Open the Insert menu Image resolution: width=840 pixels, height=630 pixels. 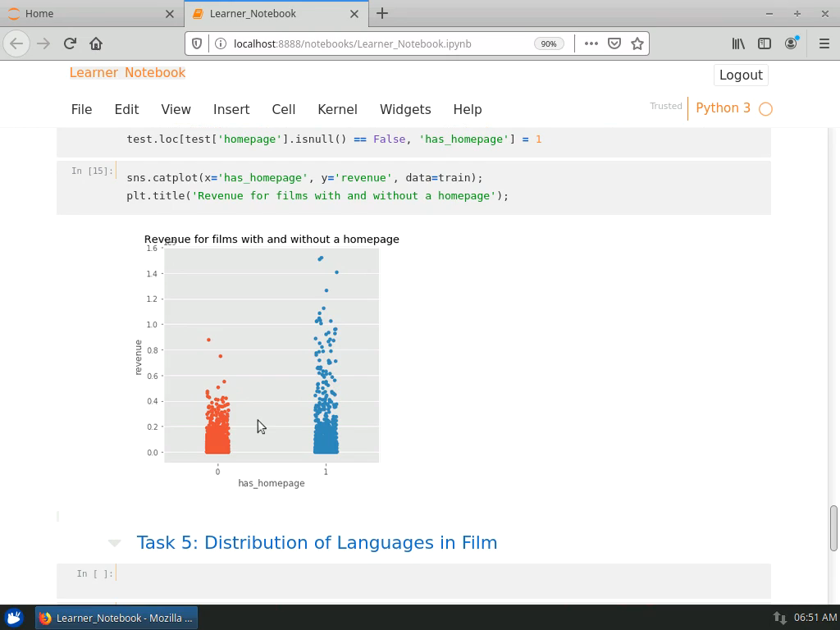pyautogui.click(x=231, y=109)
